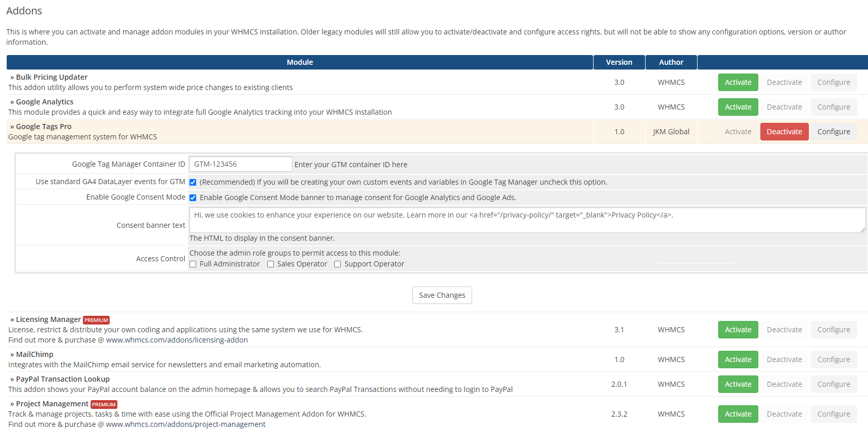The image size is (868, 431).
Task: Click the Version column header
Action: (619, 62)
